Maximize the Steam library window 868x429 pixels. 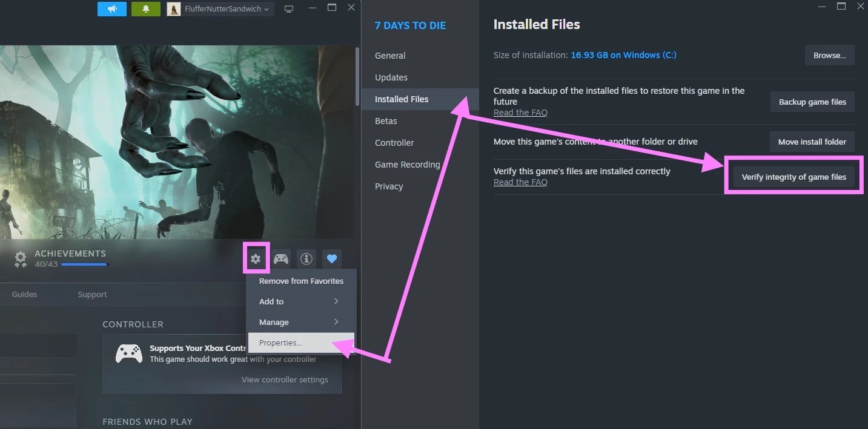331,8
